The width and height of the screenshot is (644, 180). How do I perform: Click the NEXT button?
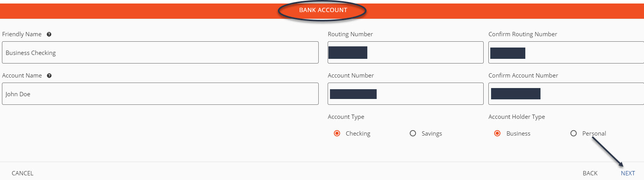[628, 173]
